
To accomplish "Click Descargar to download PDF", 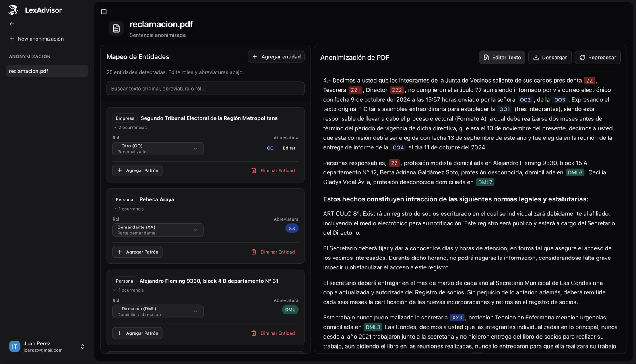I will pyautogui.click(x=550, y=58).
